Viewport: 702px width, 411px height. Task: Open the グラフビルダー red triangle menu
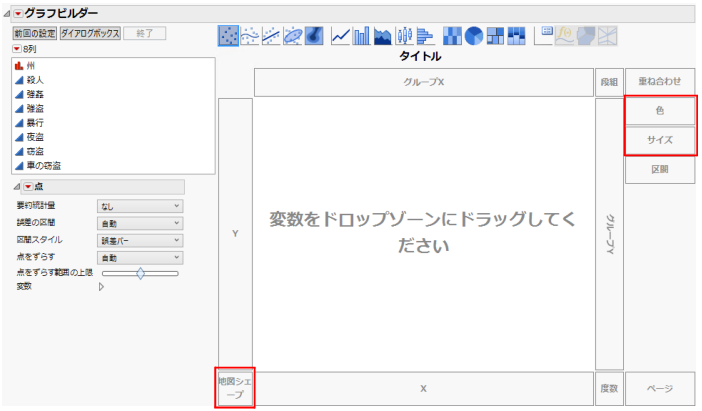pos(18,14)
